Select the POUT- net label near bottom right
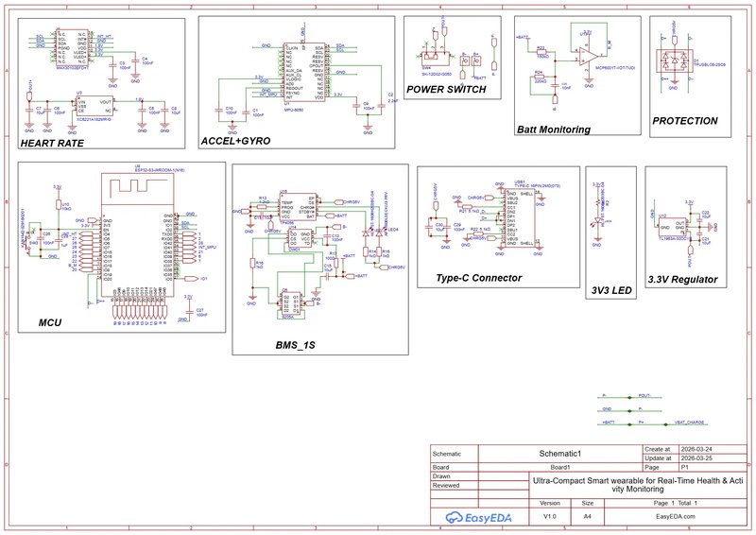 click(x=644, y=395)
